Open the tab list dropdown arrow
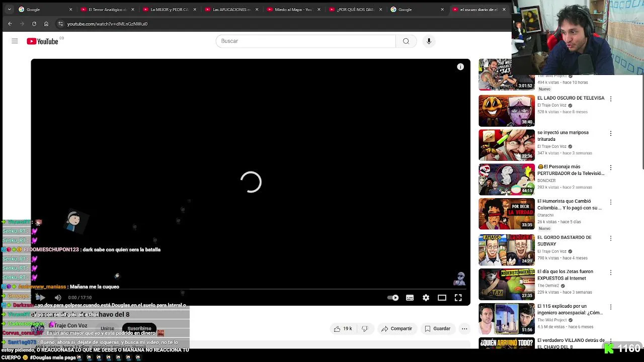 [9, 10]
